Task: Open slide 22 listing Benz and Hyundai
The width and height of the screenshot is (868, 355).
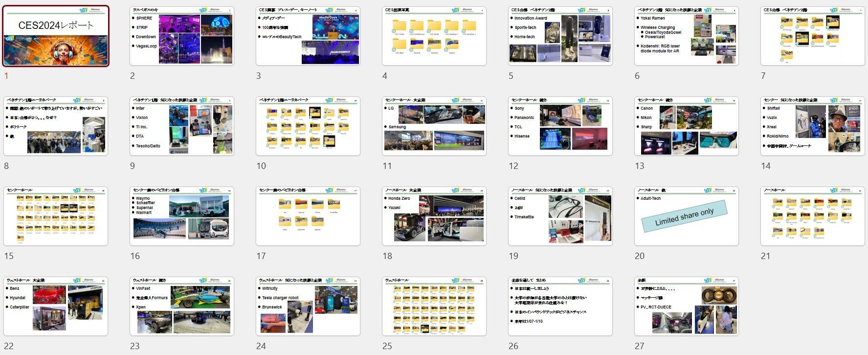Action: point(56,307)
